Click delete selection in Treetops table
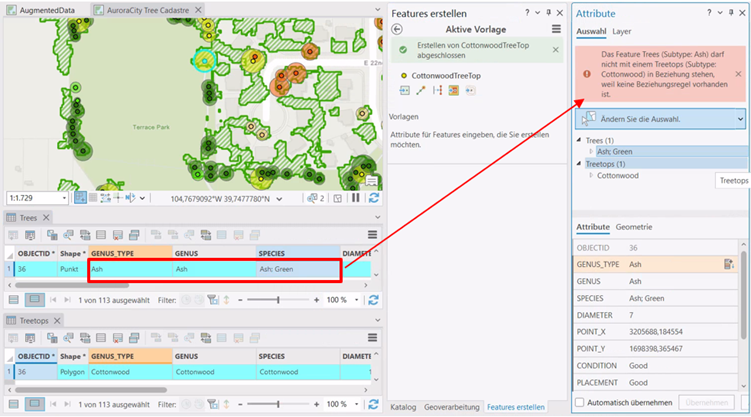The height and width of the screenshot is (417, 751). pyautogui.click(x=118, y=338)
